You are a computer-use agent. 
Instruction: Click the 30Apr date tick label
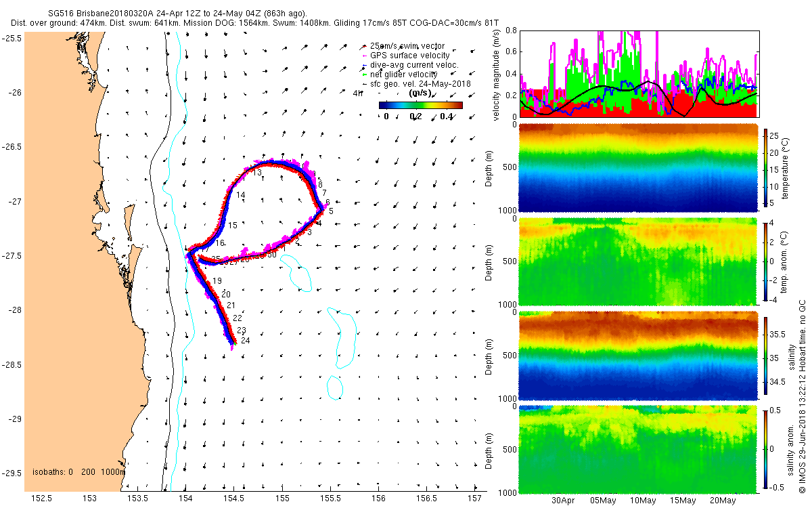pyautogui.click(x=563, y=501)
